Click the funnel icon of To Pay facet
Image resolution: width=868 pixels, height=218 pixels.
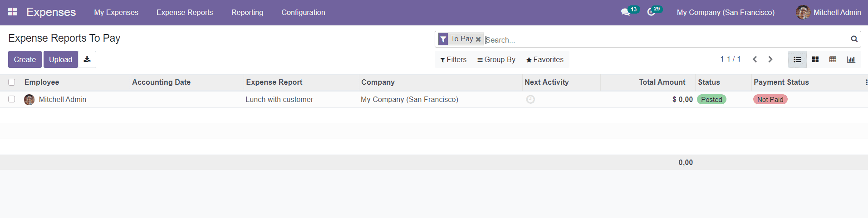[443, 39]
